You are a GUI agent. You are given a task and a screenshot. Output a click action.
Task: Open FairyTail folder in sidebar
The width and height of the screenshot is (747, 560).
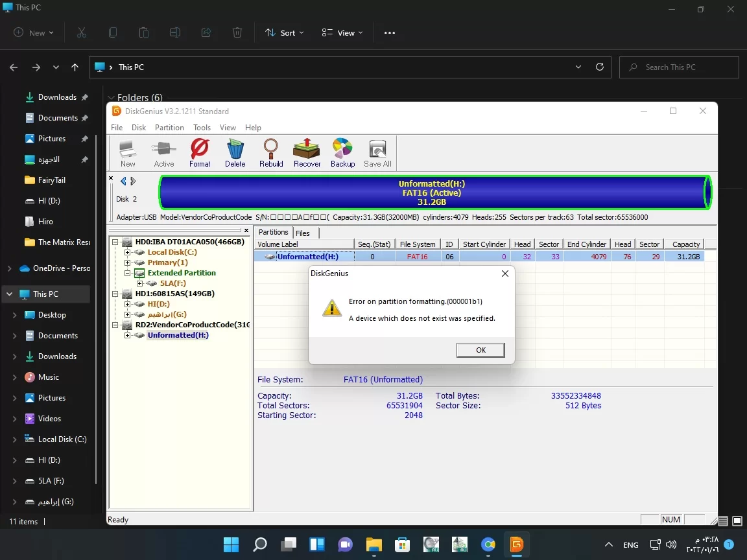[x=51, y=180]
